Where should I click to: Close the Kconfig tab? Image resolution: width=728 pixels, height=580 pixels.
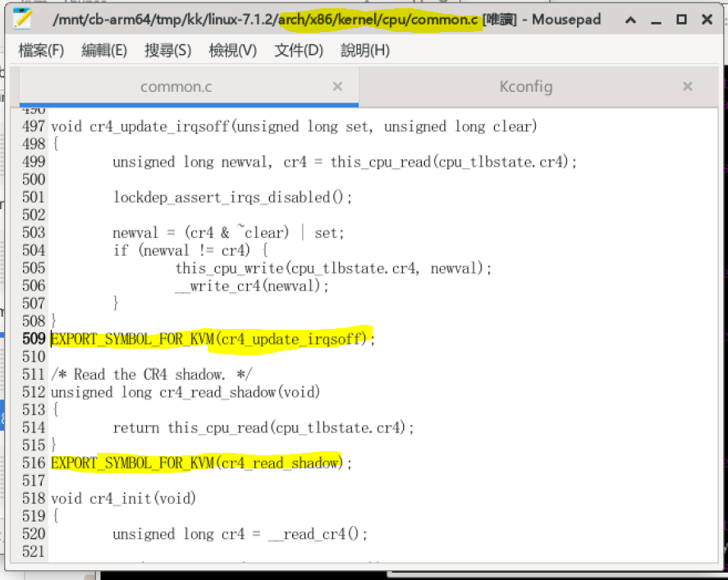(x=688, y=86)
